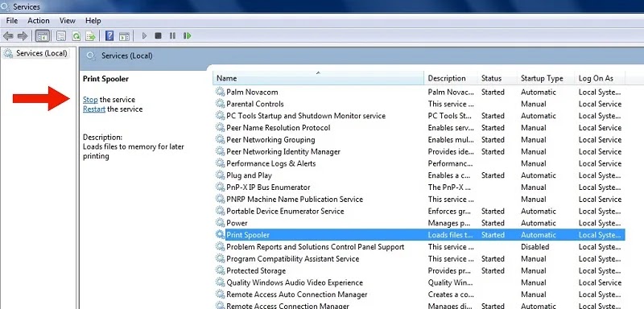Click the Parental Controls gear icon

click(221, 104)
